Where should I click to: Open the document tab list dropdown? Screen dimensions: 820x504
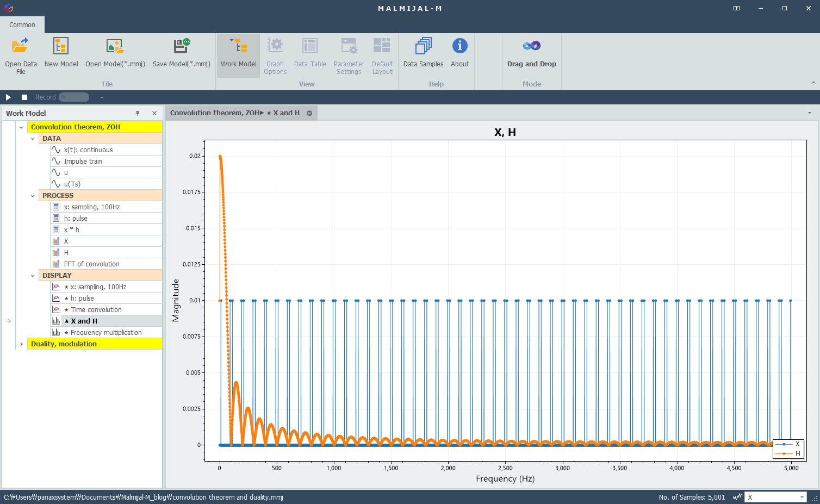(810, 113)
